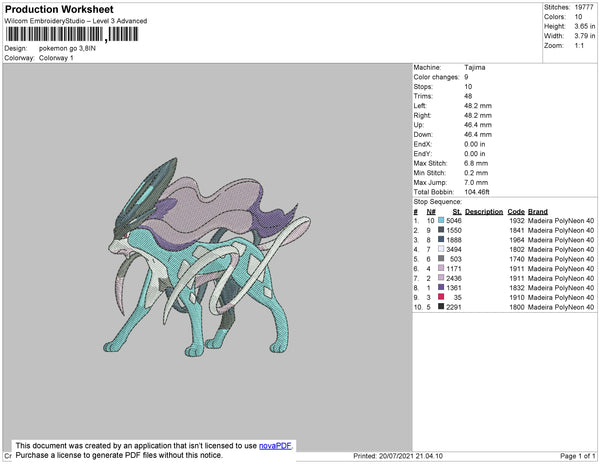The image size is (600, 464).
Task: Click the 'Down:' label
Action: pos(423,134)
